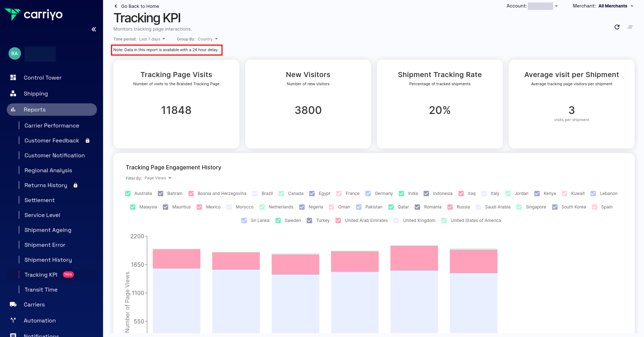Open Transit Time report
Screen dimensions: 644x337
click(41, 289)
